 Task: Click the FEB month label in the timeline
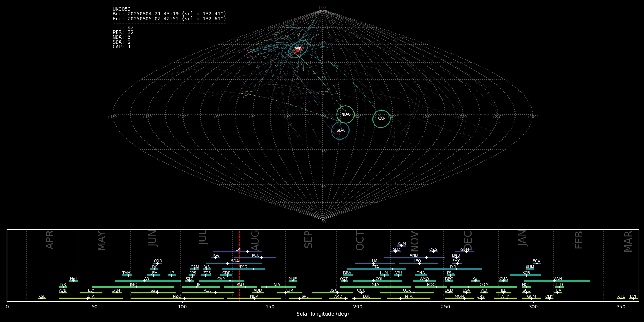[579, 240]
